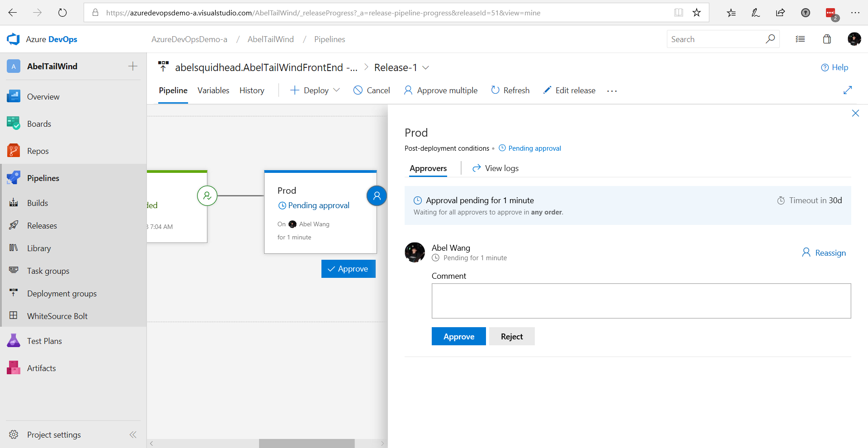The image size is (868, 448).
Task: Click the green pre-deployment approval icon
Action: click(207, 196)
